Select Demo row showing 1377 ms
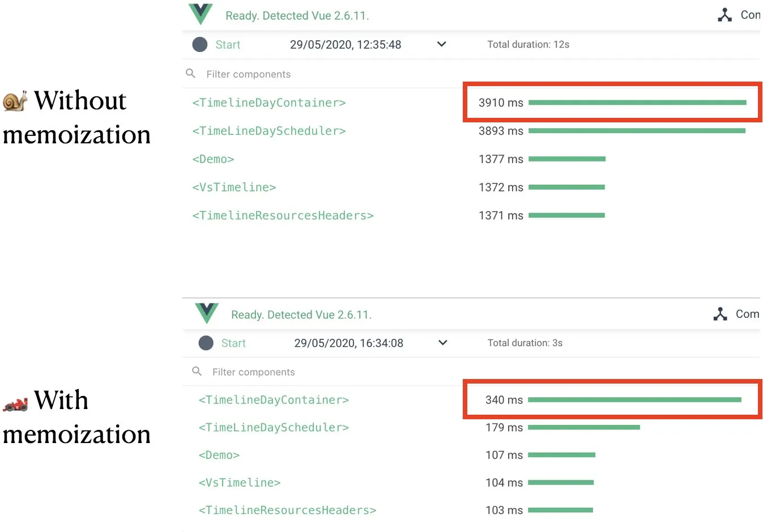This screenshot has width=763, height=532. click(x=471, y=159)
